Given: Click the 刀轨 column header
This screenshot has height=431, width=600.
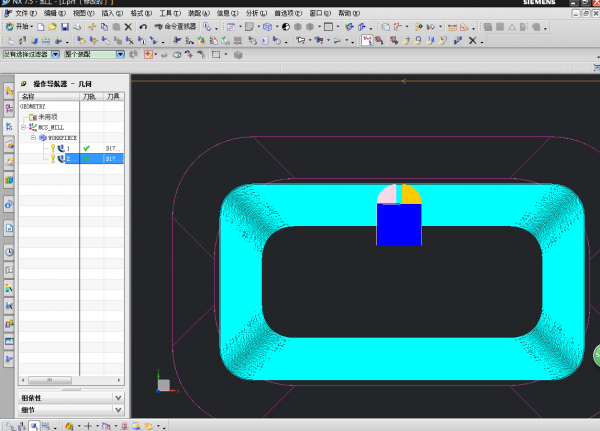Looking at the screenshot, I should (x=89, y=96).
